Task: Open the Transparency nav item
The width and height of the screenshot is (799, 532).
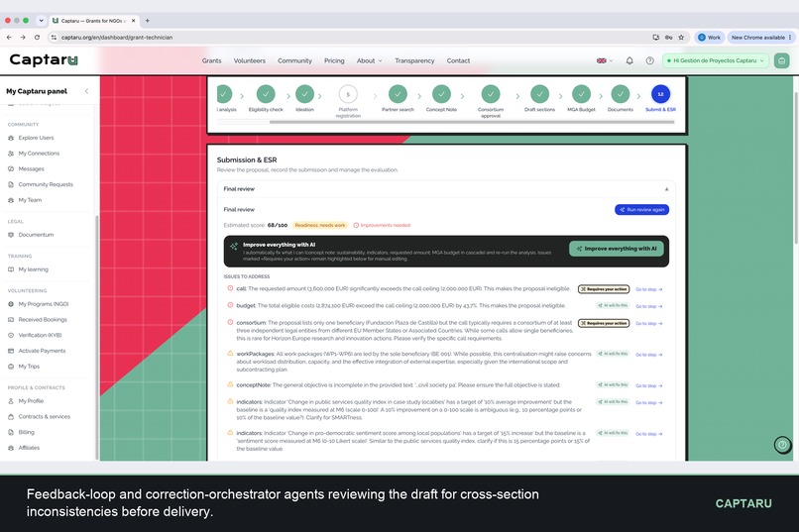Action: tap(414, 60)
